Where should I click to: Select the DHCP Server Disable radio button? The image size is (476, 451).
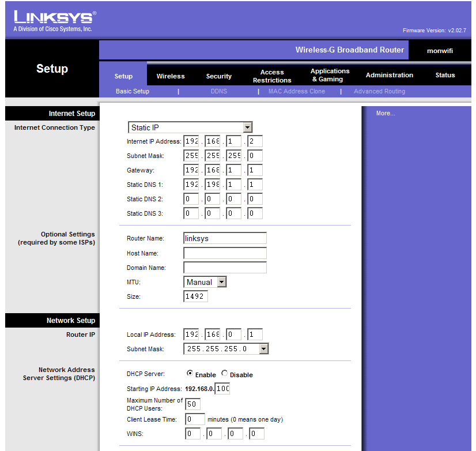(x=225, y=374)
